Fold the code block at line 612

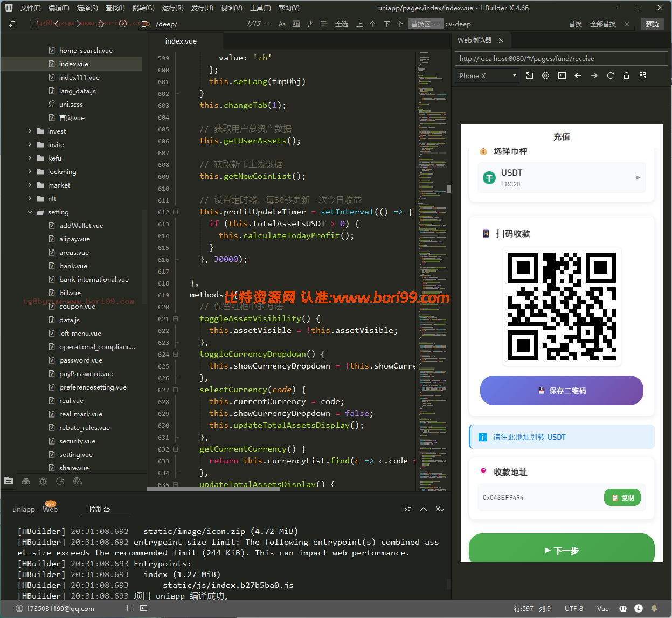(175, 212)
